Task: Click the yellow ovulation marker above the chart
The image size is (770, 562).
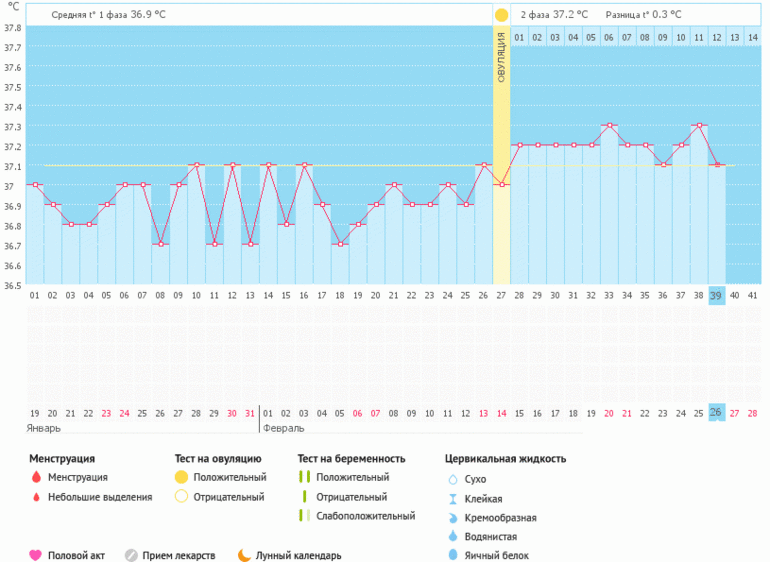Action: [x=501, y=15]
